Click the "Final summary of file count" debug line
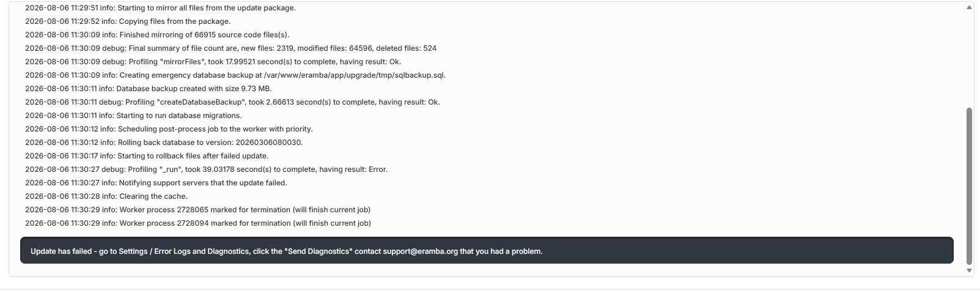The width and height of the screenshot is (980, 293). (x=230, y=48)
